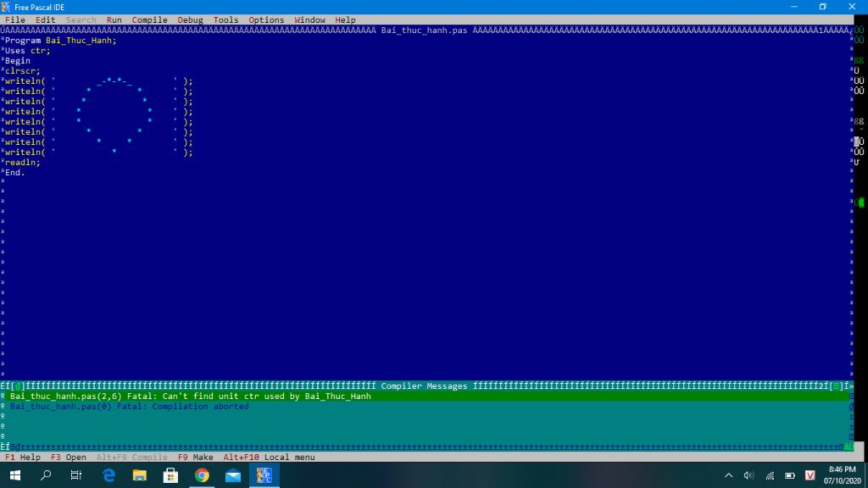Open Windows Search from taskbar

click(46, 475)
